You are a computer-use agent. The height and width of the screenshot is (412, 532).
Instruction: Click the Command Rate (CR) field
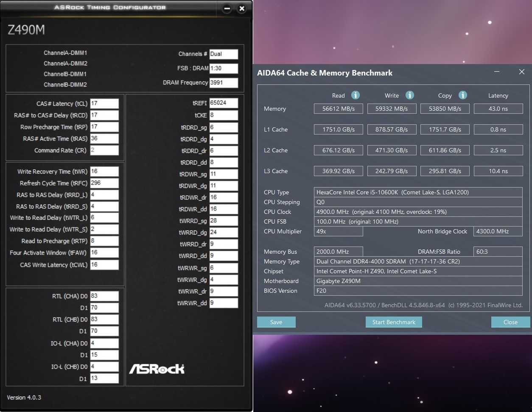click(104, 150)
